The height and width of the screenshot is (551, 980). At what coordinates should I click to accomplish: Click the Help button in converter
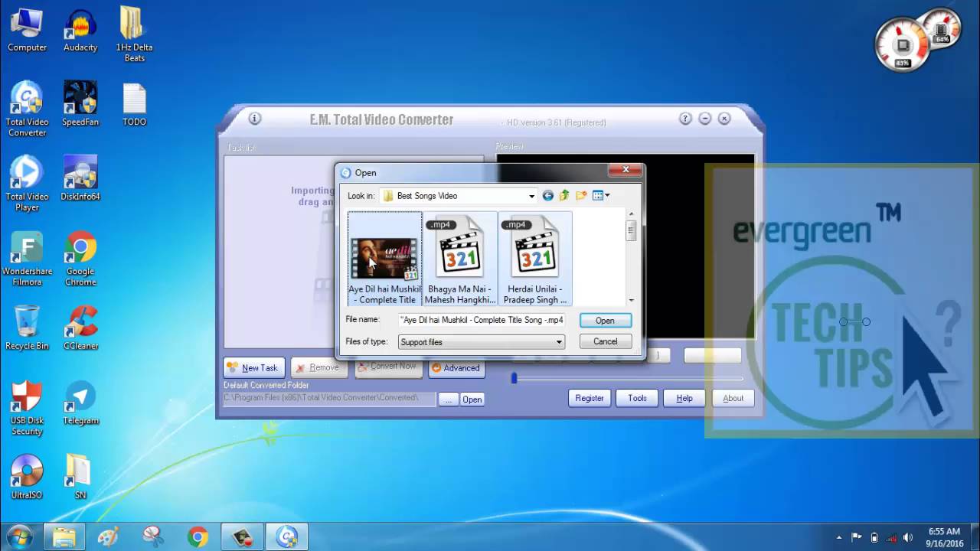click(684, 398)
